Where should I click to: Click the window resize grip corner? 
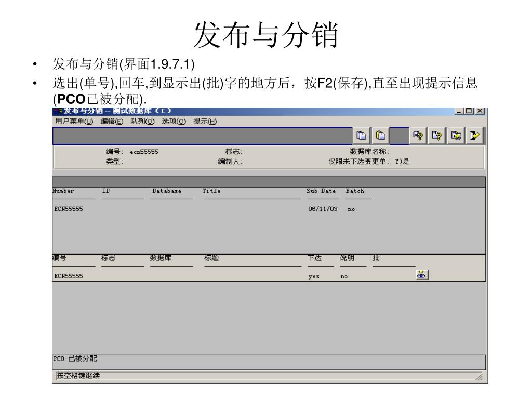coord(479,376)
